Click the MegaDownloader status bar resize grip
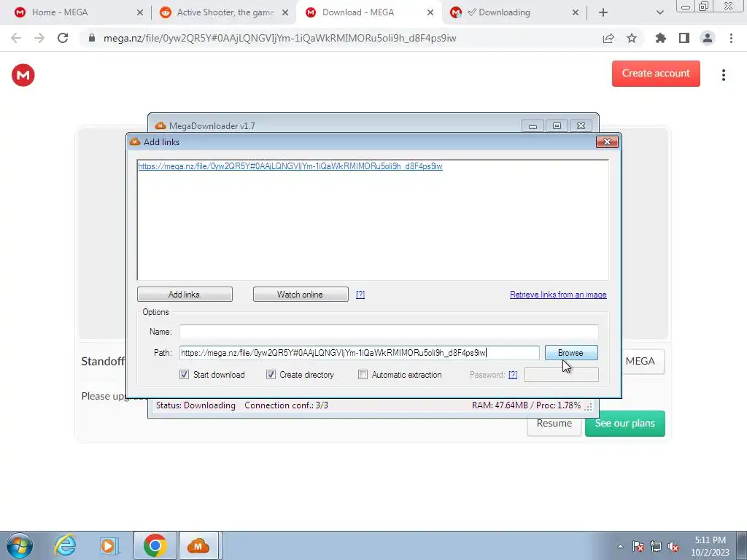This screenshot has width=747, height=560. 589,407
